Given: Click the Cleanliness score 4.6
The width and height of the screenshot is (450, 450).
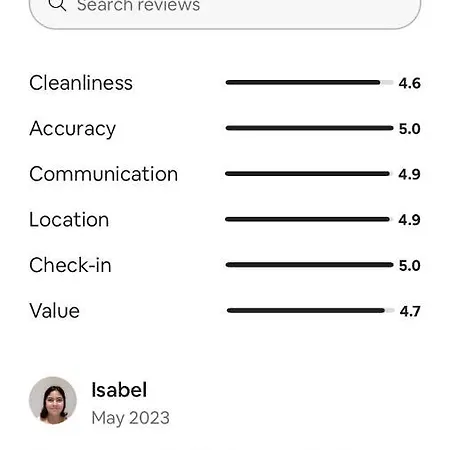Looking at the screenshot, I should tap(409, 83).
